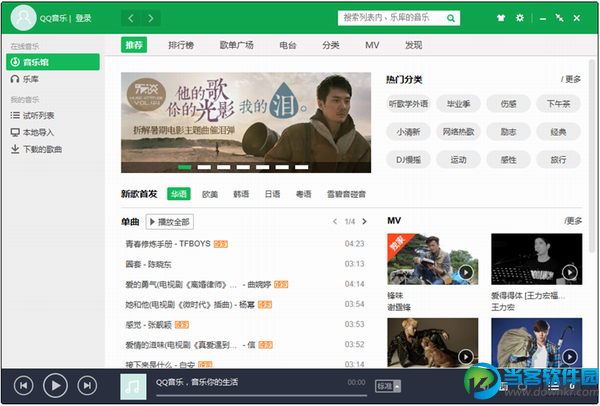Image resolution: width=600 pixels, height=406 pixels.
Task: Choose the 伤感 category
Action: pyautogui.click(x=509, y=104)
